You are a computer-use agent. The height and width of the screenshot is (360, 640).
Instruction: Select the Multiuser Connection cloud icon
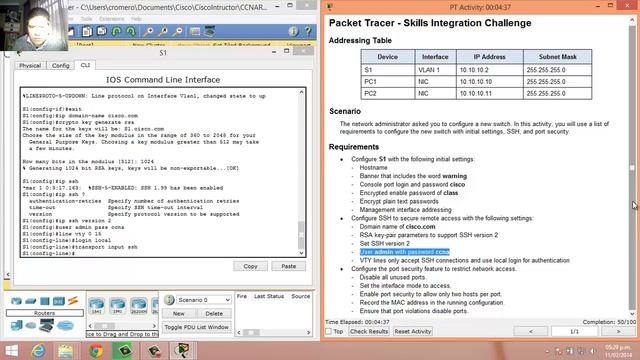tap(65, 325)
